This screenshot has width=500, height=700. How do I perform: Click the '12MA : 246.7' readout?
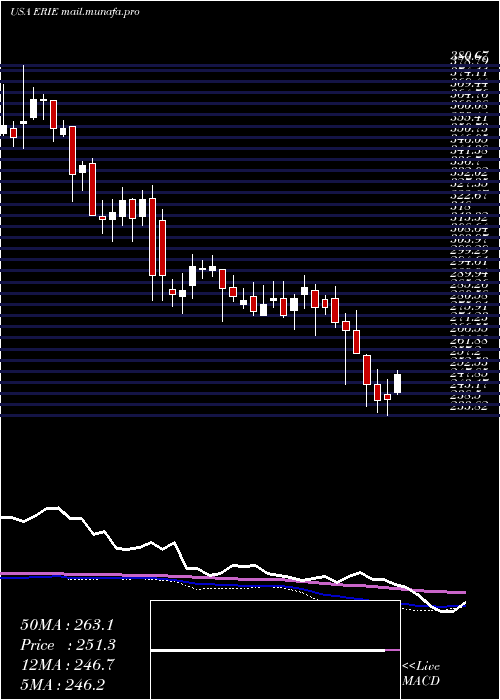[68, 665]
